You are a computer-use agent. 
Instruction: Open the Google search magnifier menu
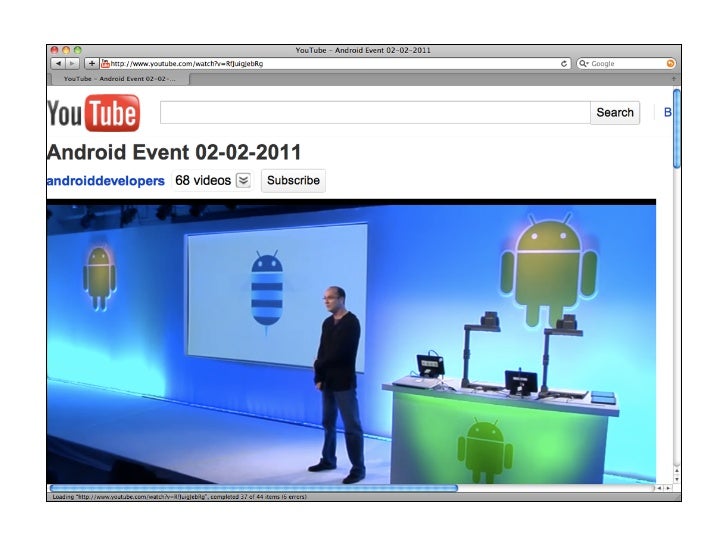[583, 64]
